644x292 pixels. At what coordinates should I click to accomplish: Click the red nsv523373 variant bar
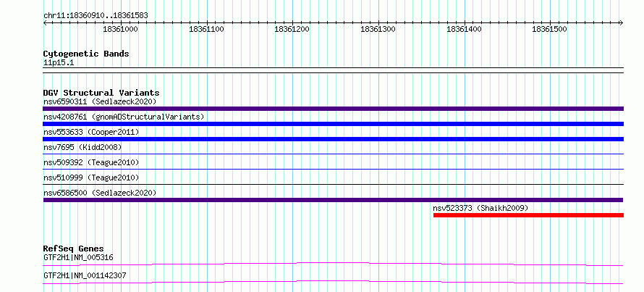click(529, 215)
